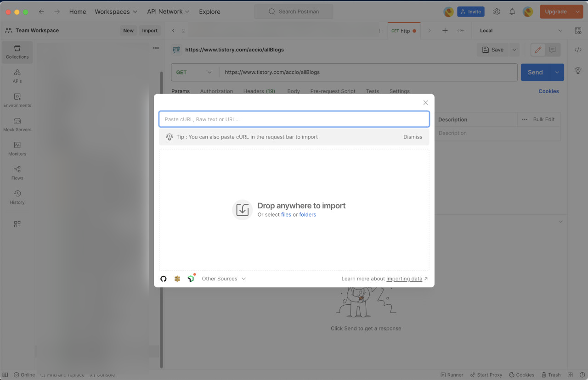Open Cookies link under Send
588x380 pixels.
(548, 91)
